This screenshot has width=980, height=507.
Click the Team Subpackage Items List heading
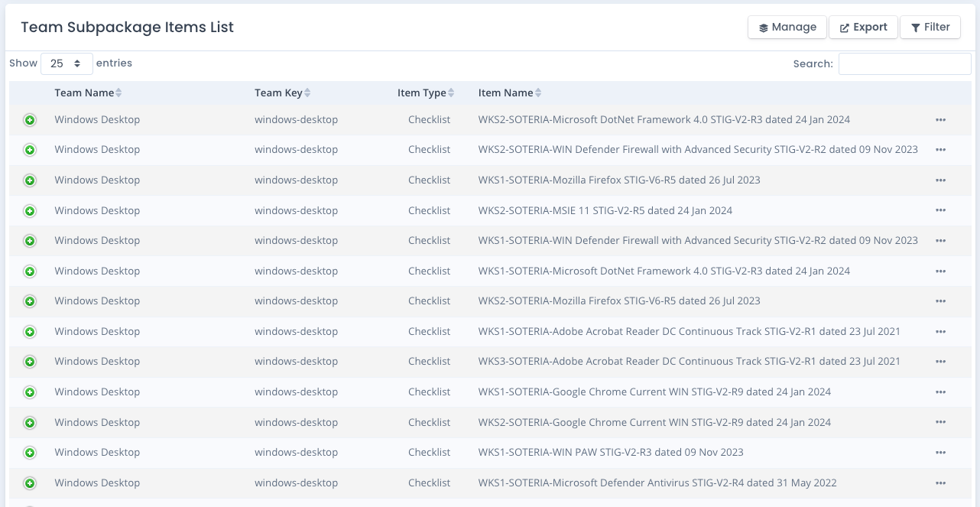pos(128,27)
